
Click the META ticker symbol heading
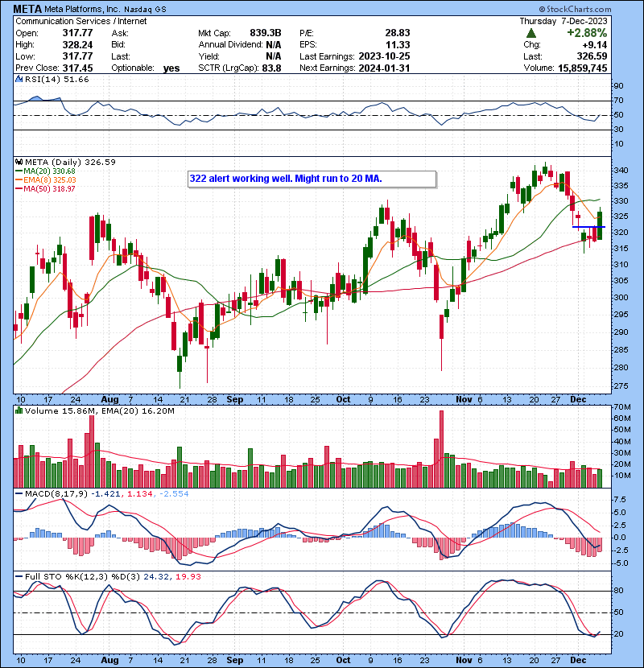(29, 9)
